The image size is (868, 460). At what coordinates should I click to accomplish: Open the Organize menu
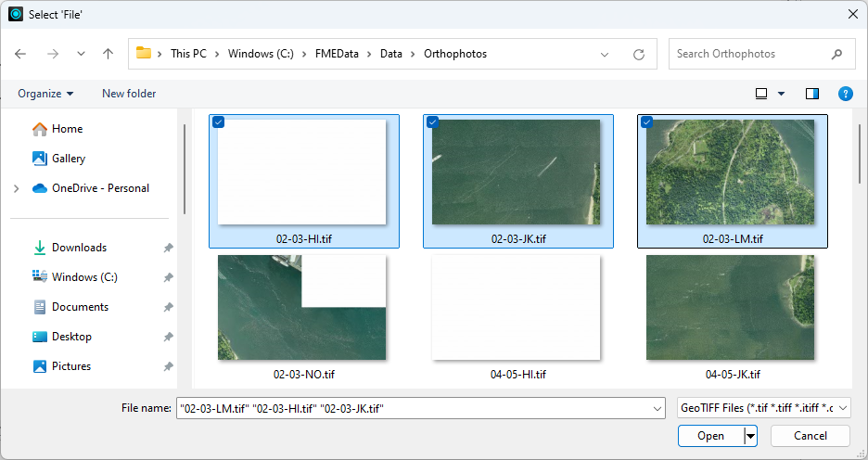tap(45, 94)
